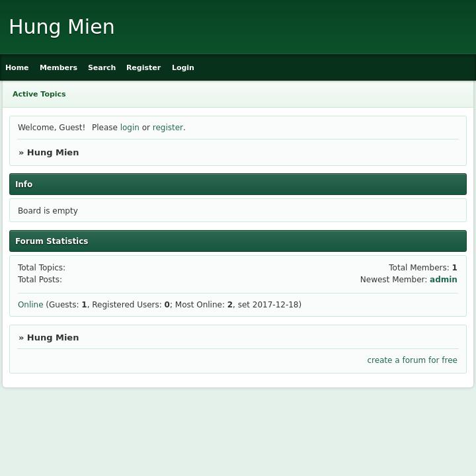Click Hung Mien breadcrumb below the welcome message
This screenshot has width=476, height=476.
[x=53, y=153]
